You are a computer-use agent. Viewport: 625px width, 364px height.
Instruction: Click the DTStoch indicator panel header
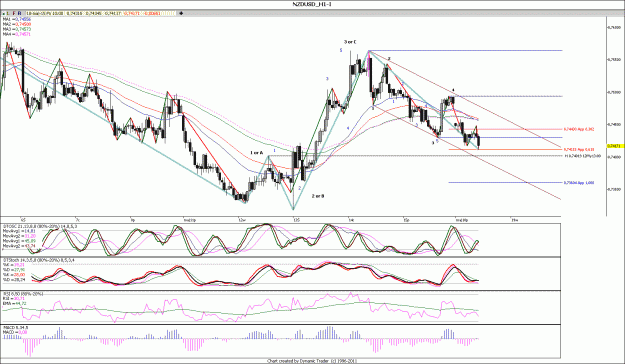coord(39,260)
